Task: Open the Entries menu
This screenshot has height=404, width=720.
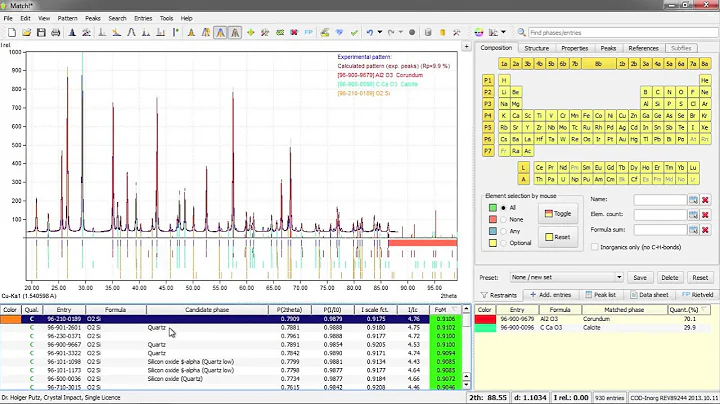Action: point(143,18)
